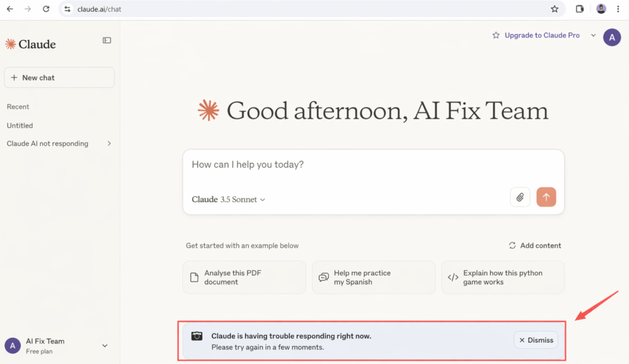Open the Claude AI not responding chat
This screenshot has height=364, width=629.
48,144
